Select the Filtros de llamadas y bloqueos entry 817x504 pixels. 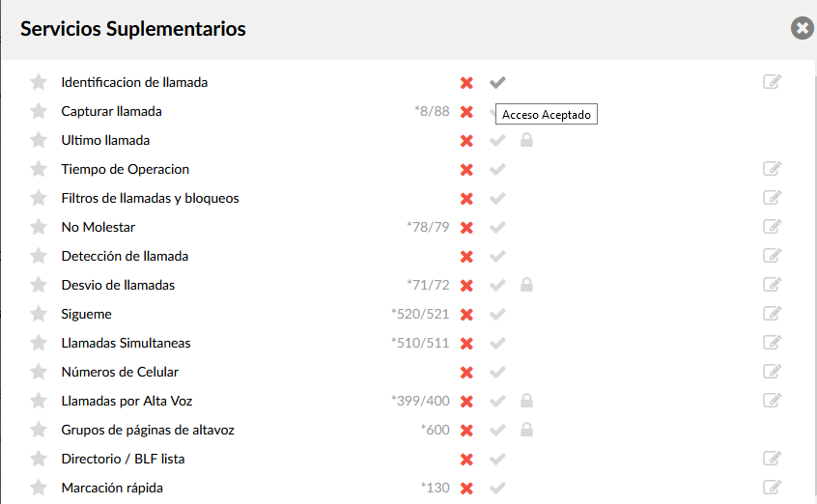click(x=150, y=198)
